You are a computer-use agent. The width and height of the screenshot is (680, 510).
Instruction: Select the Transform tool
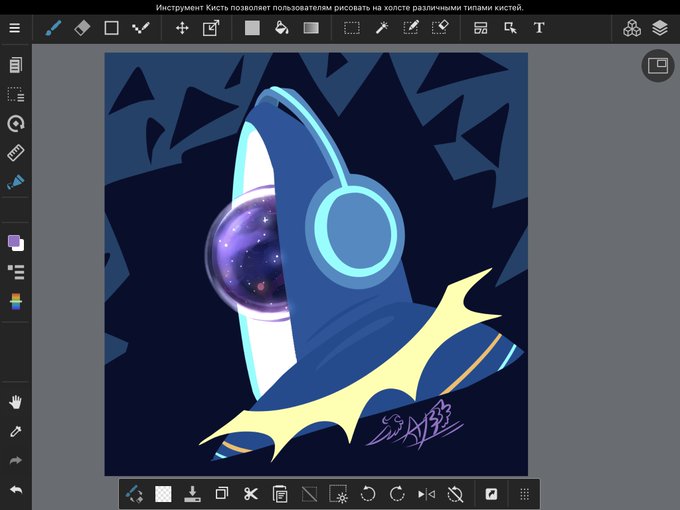211,29
